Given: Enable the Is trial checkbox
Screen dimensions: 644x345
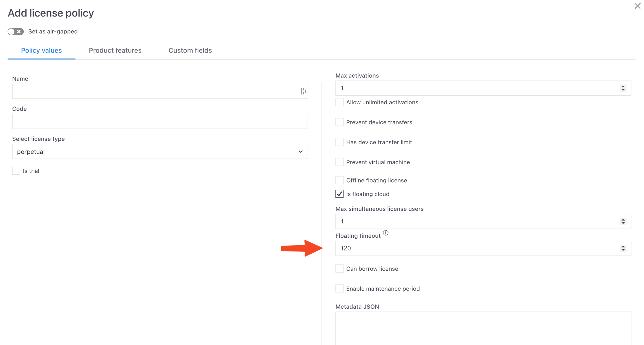Looking at the screenshot, I should click(16, 171).
